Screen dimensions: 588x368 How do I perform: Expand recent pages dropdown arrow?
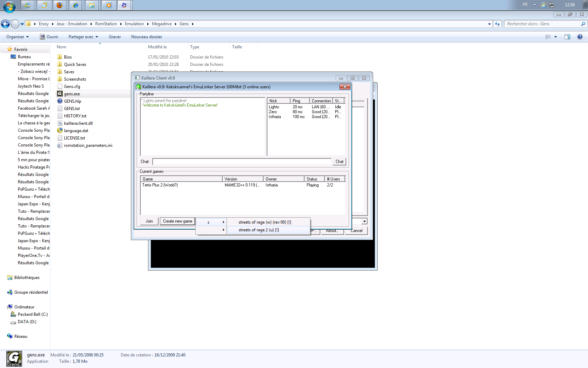click(22, 24)
